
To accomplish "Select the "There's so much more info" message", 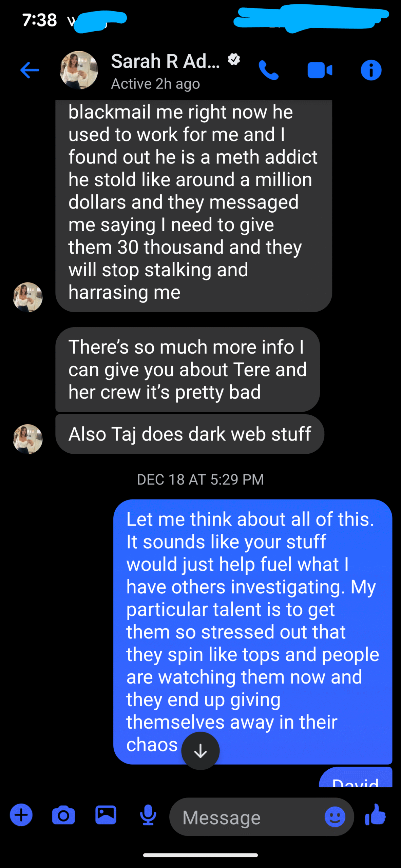I will click(187, 369).
